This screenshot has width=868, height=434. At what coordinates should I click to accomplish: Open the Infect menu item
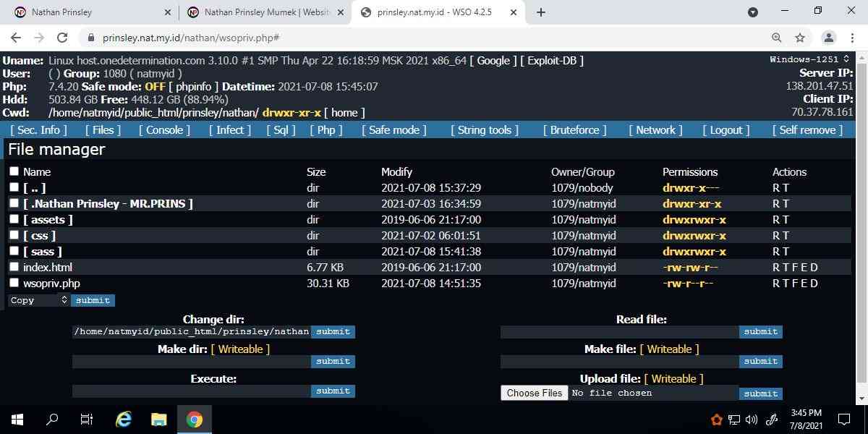(x=230, y=130)
